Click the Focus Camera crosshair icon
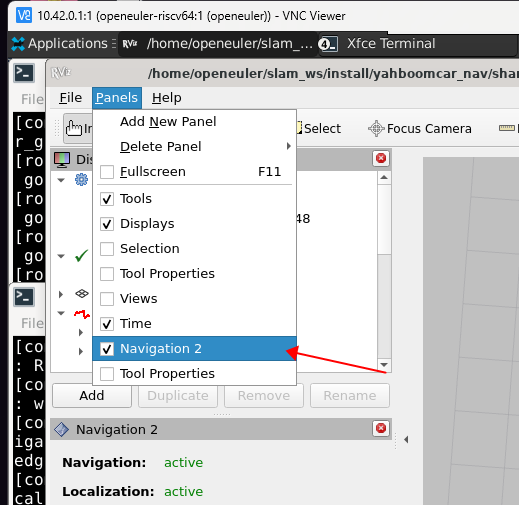The image size is (519, 505). [376, 128]
